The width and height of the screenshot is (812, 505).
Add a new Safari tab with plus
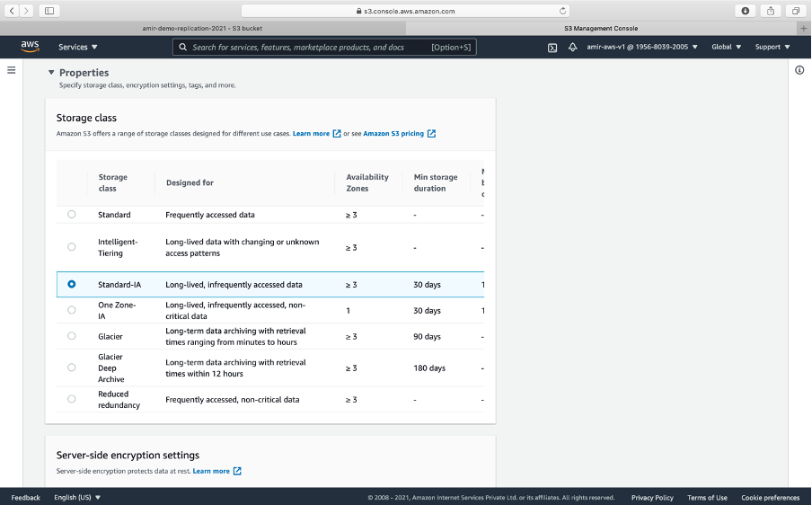click(804, 28)
